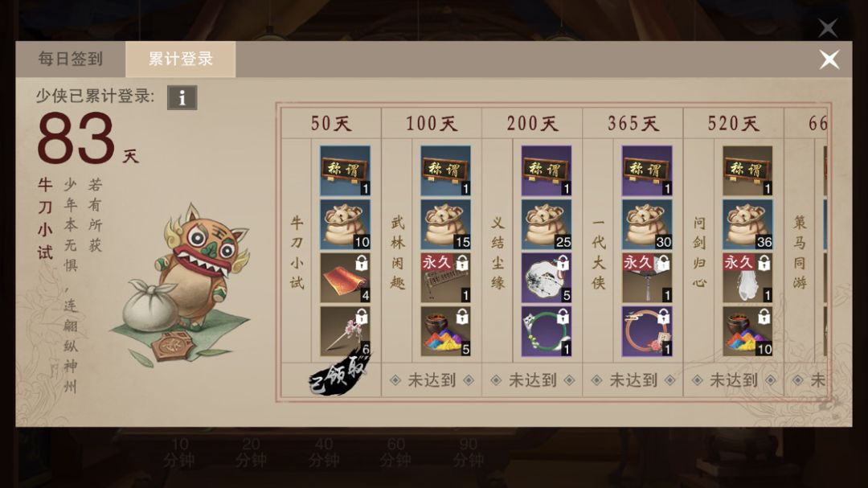Viewport: 868px width, 488px height.
Task: View the hairpin reward in 50天 column
Action: point(345,332)
